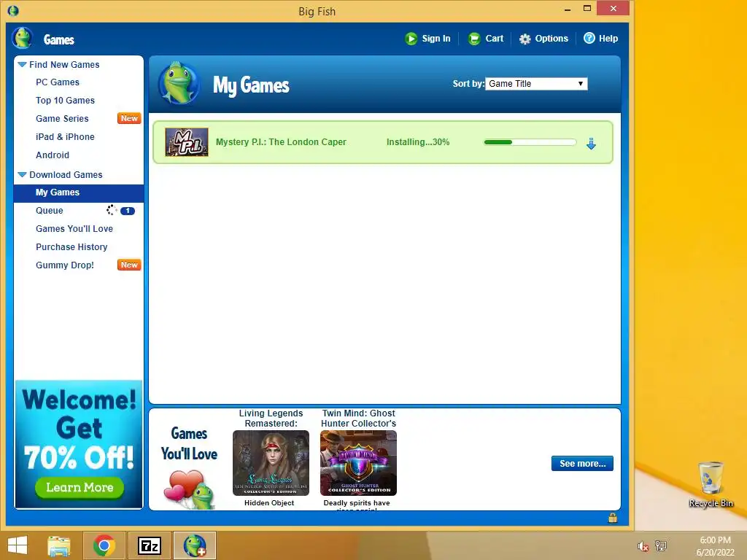Image resolution: width=747 pixels, height=560 pixels.
Task: Open Games You'll Love in sidebar
Action: (74, 228)
